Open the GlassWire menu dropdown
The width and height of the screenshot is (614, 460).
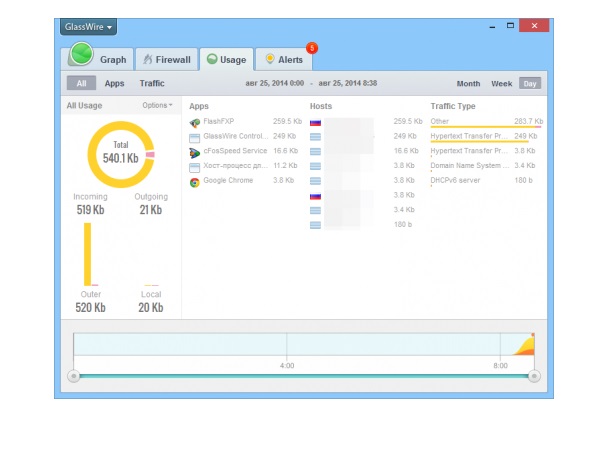(x=88, y=27)
